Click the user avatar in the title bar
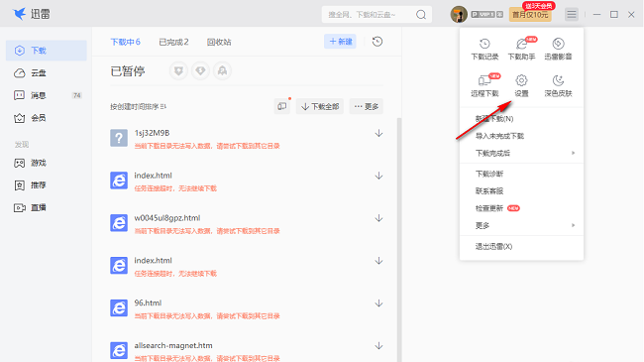The width and height of the screenshot is (644, 362). 459,15
